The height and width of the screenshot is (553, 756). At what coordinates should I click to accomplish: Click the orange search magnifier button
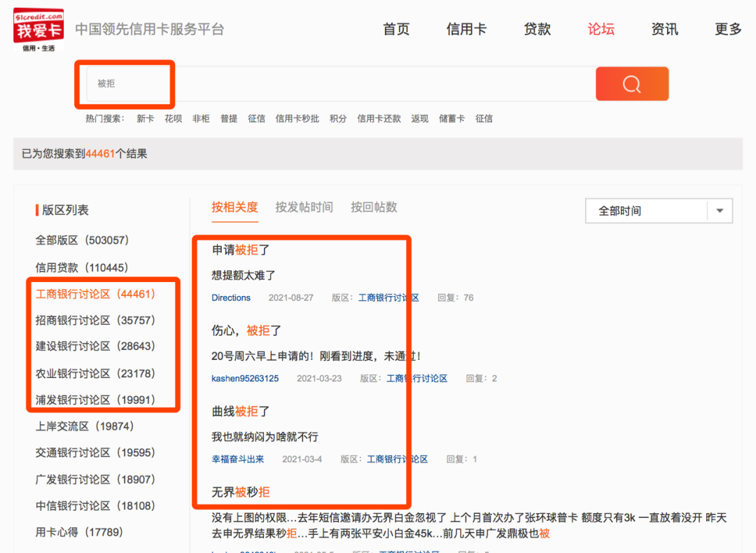click(631, 84)
